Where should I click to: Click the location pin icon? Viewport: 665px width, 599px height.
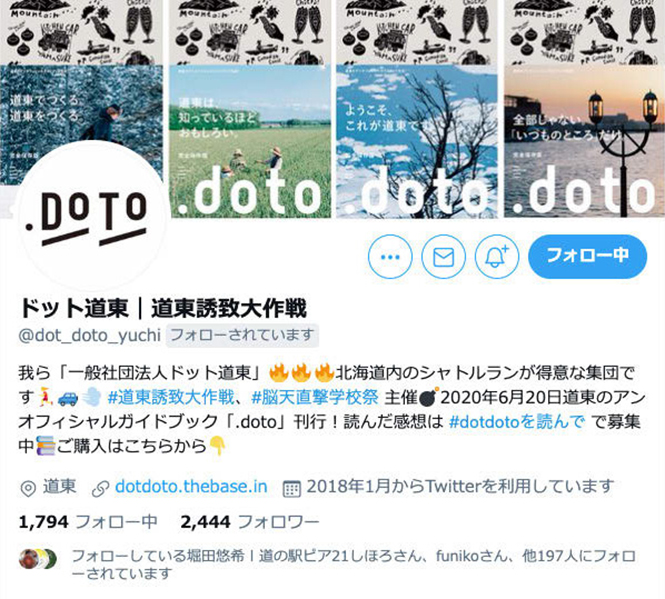tap(28, 489)
